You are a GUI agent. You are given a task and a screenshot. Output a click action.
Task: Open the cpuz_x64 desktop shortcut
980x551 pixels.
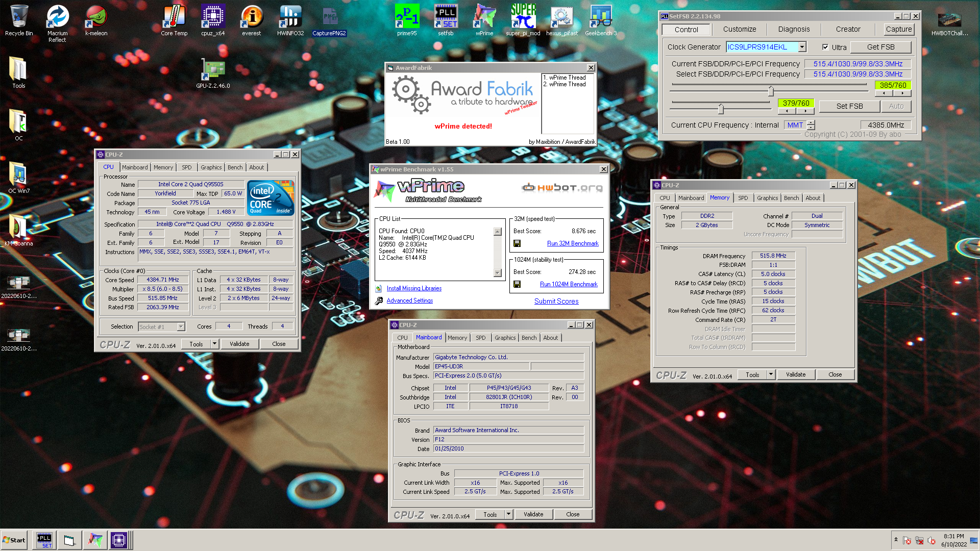coord(213,20)
